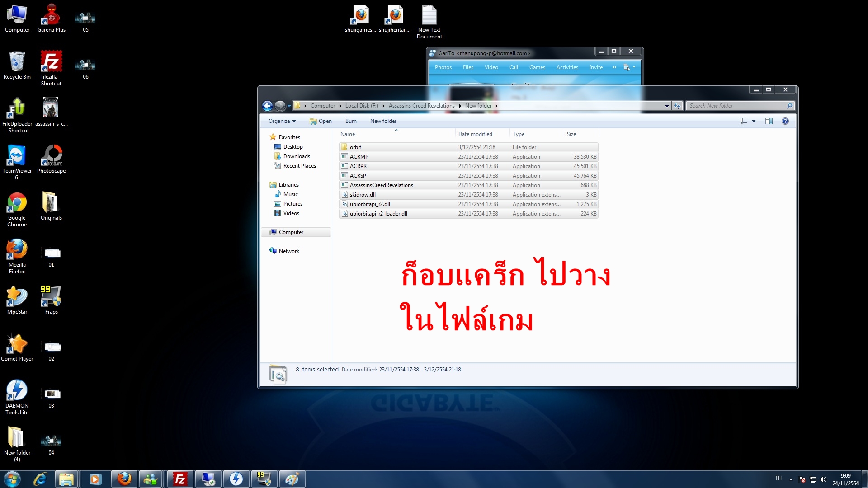This screenshot has height=488, width=868.
Task: Click the Explorer Back navigation arrow
Action: pos(267,106)
